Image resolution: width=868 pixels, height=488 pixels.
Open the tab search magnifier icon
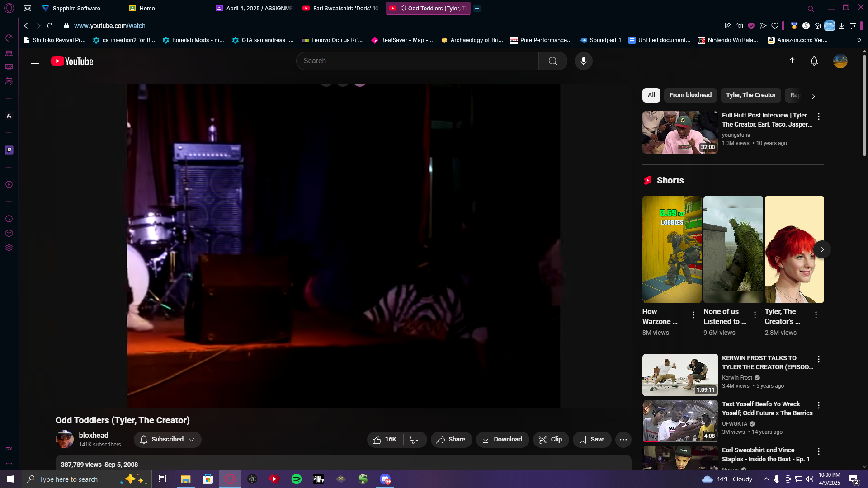811,9
